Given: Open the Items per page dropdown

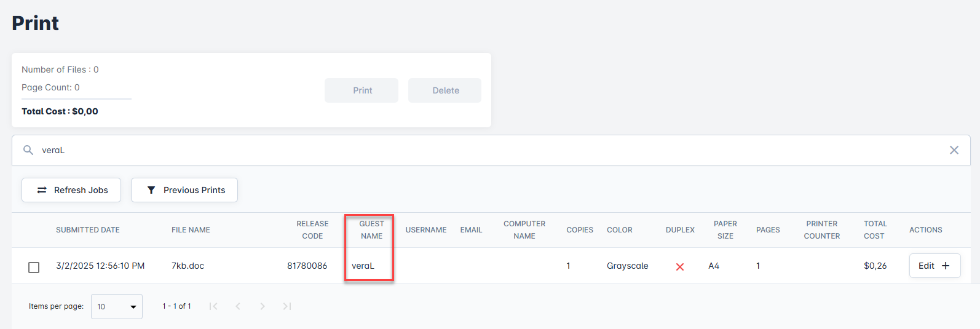Looking at the screenshot, I should tap(117, 306).
